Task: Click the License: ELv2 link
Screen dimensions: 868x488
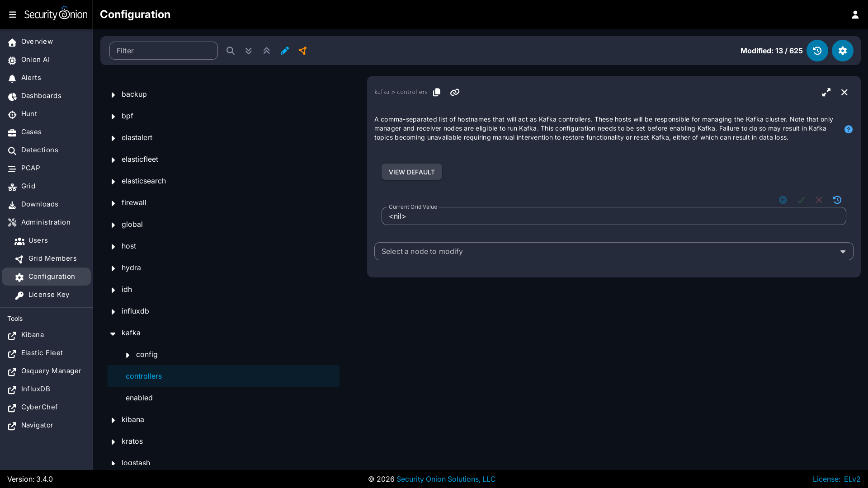Action: pos(836,479)
